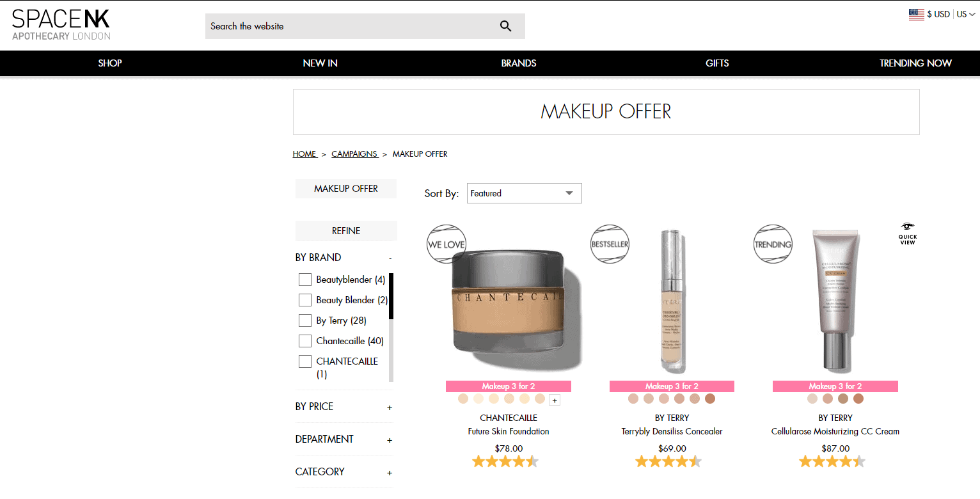Open the Shop menu

tap(110, 63)
